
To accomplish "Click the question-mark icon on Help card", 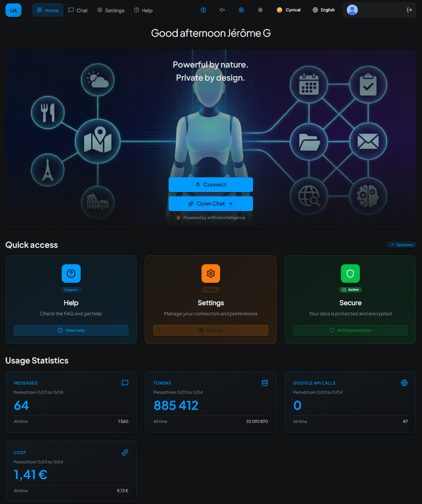I will 71,273.
